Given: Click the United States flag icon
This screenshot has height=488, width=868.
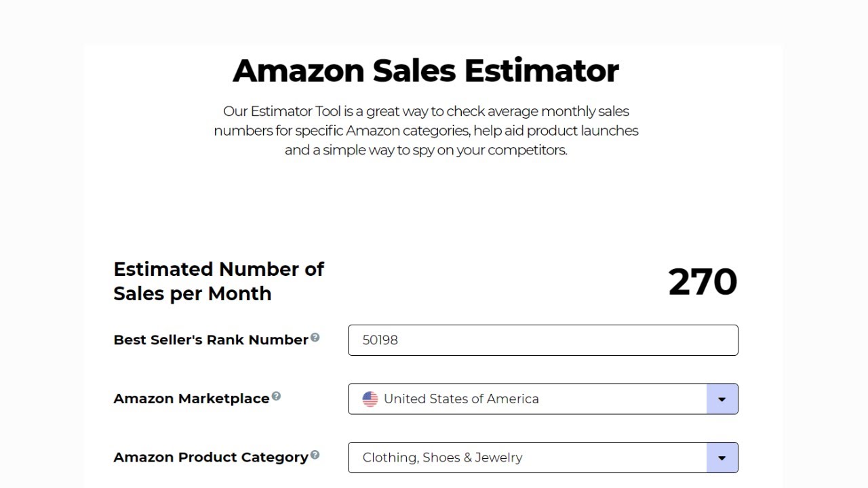Looking at the screenshot, I should point(370,399).
